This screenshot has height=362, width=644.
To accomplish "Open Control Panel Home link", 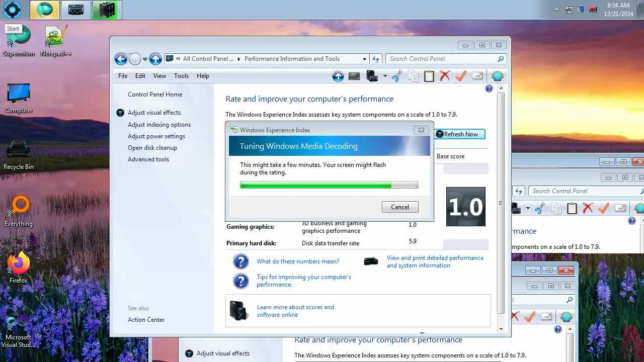I will [x=155, y=95].
